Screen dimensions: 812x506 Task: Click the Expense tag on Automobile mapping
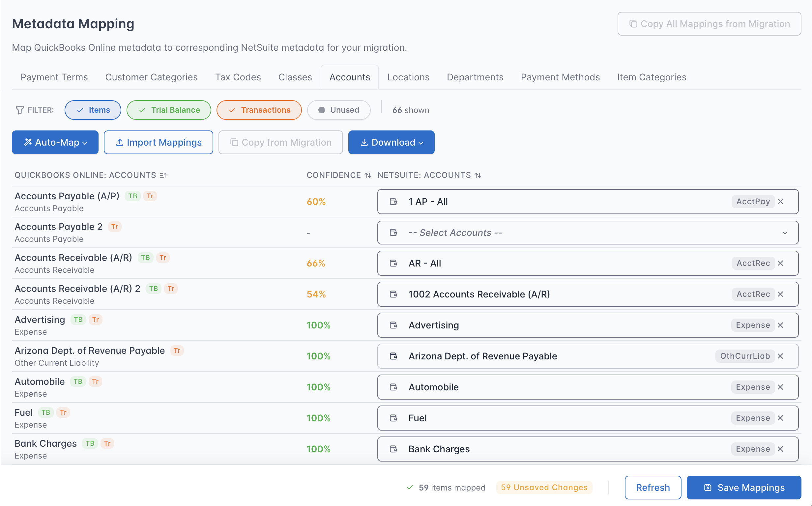click(753, 387)
